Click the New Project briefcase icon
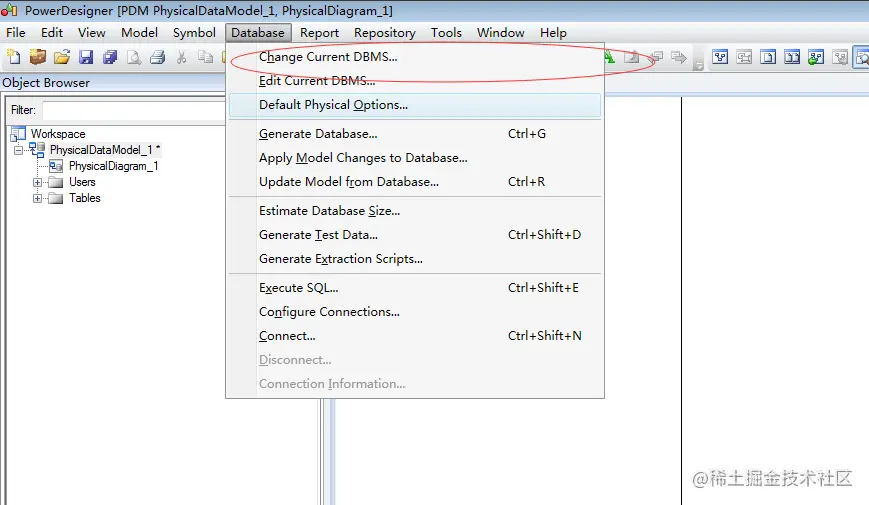 (x=38, y=57)
